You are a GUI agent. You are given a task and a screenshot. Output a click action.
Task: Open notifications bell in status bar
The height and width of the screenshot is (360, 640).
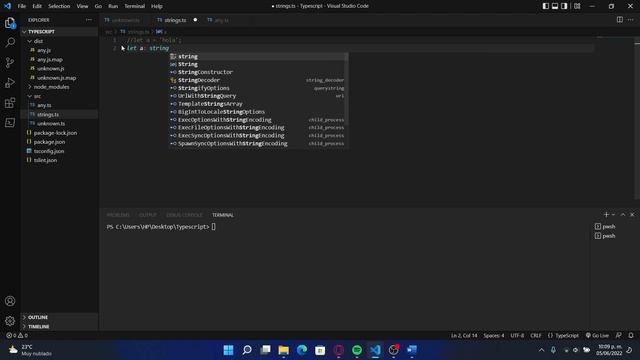(x=631, y=336)
